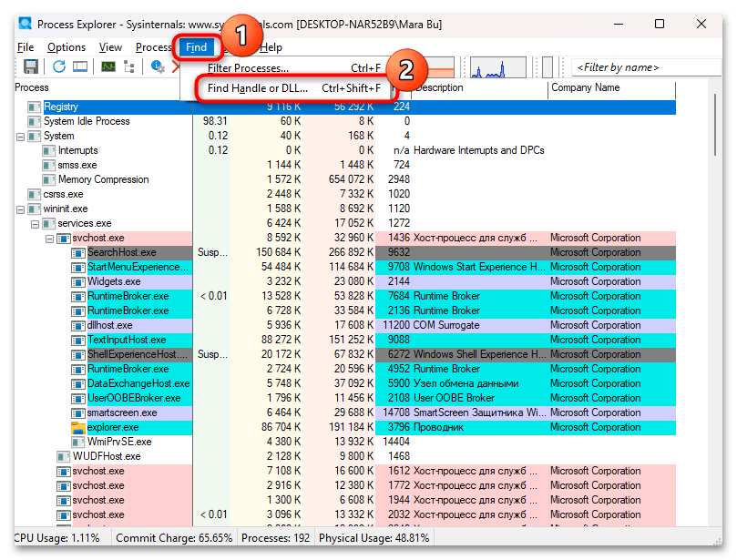737x560 pixels.
Task: Click the icon beside WmiPrvSE.exe
Action: [x=78, y=442]
